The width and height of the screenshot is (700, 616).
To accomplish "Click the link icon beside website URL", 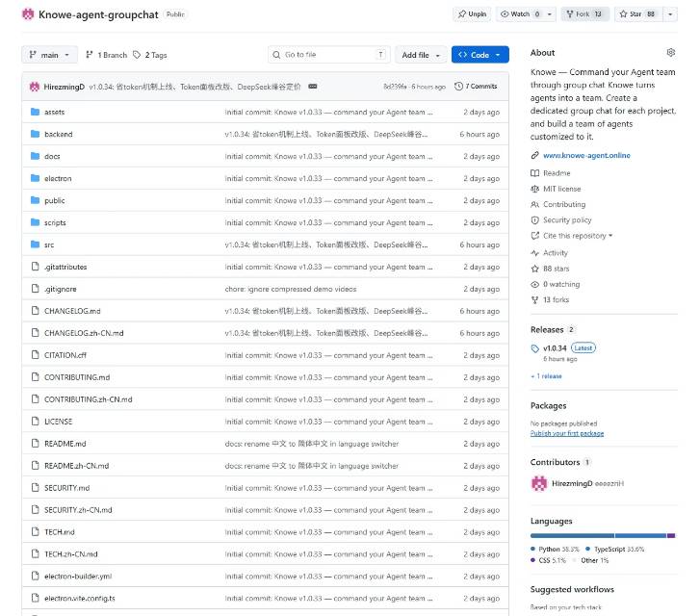I will point(534,155).
